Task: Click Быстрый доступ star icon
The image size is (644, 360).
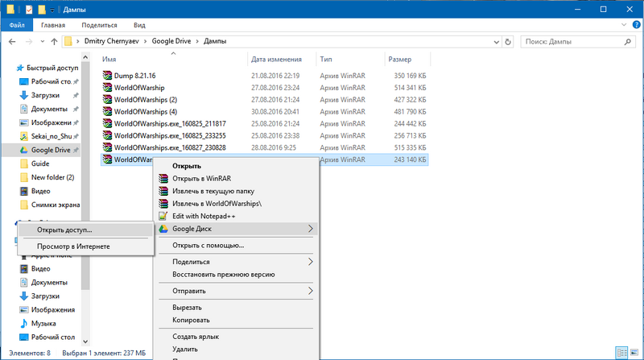Action: click(19, 68)
